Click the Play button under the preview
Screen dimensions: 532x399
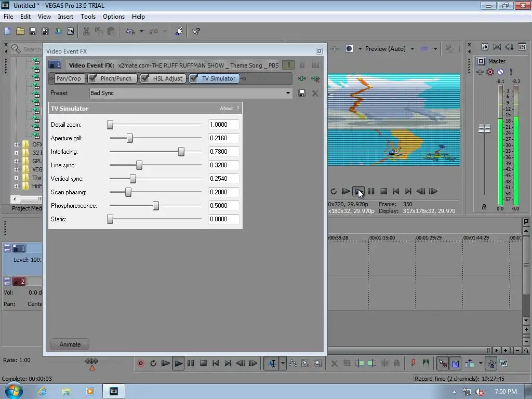pos(358,191)
